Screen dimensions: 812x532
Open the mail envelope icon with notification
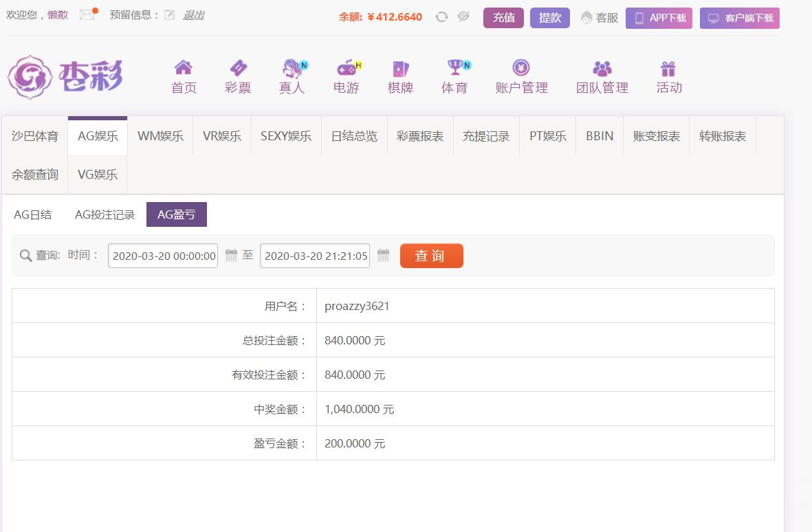click(x=89, y=14)
